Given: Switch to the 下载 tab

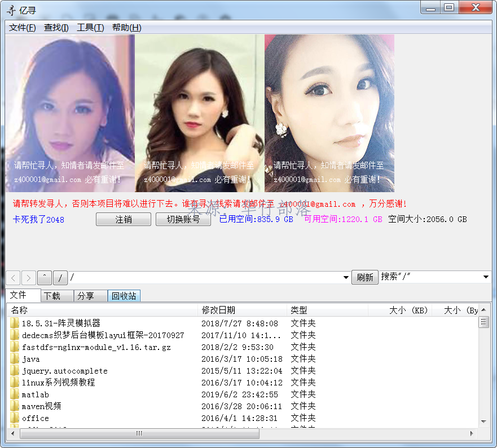Looking at the screenshot, I should click(x=58, y=296).
